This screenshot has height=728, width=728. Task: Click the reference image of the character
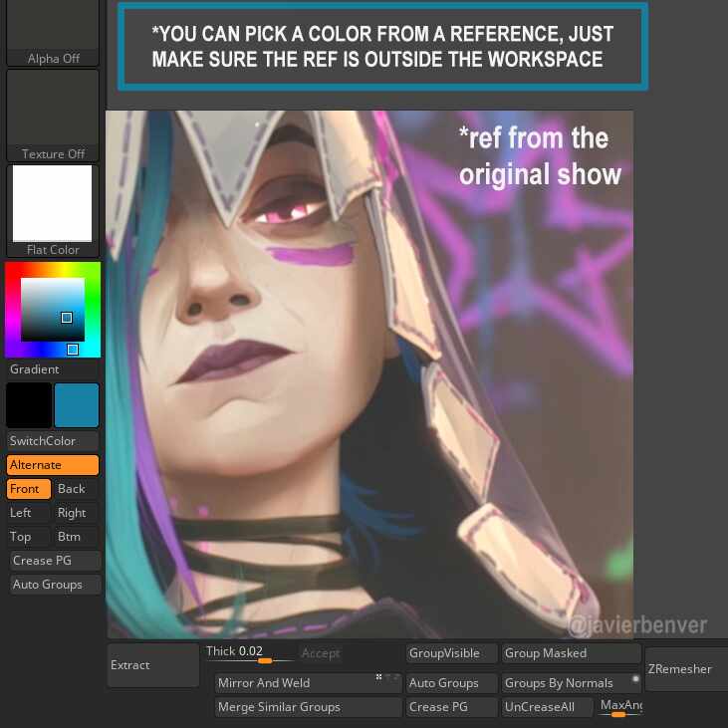[x=369, y=374]
